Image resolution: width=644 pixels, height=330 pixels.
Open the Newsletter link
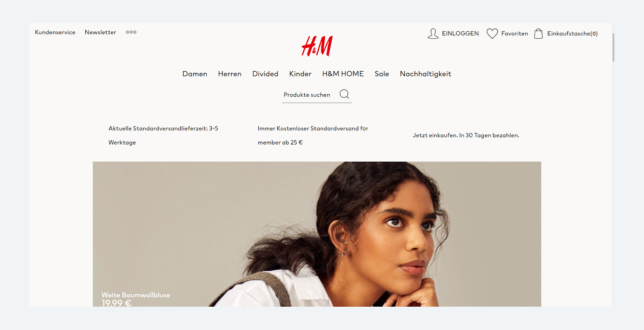click(100, 32)
